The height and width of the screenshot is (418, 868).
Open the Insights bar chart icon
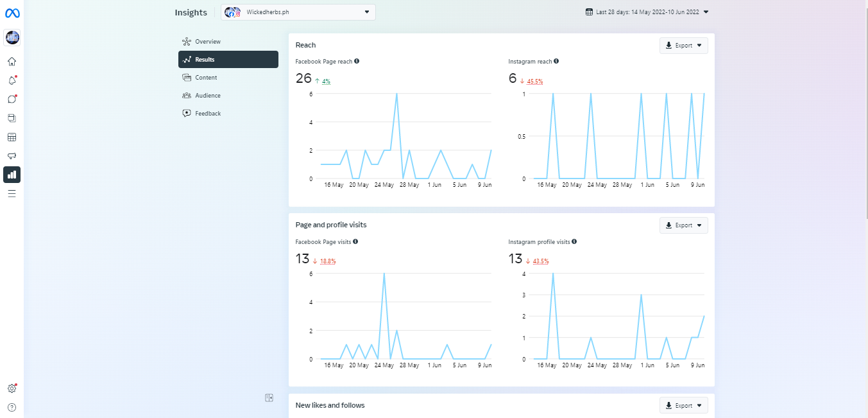pyautogui.click(x=12, y=174)
